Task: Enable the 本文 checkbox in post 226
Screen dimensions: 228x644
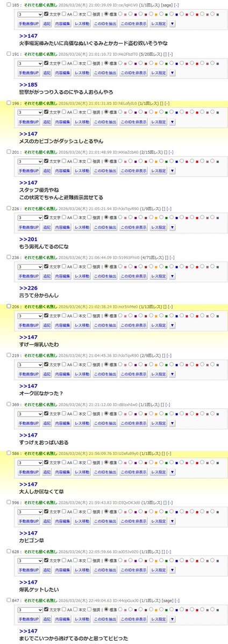Action: pos(75,218)
